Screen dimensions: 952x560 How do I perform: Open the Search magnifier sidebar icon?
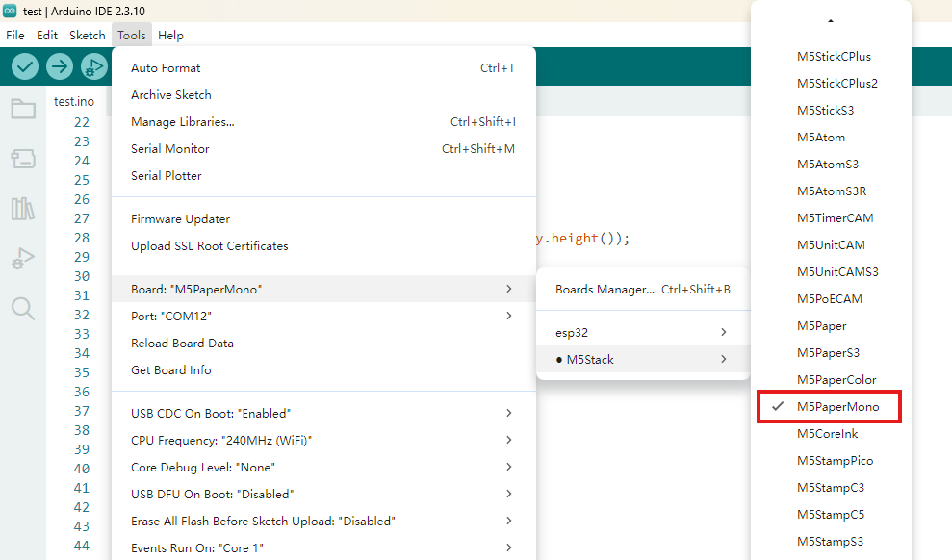[x=23, y=308]
